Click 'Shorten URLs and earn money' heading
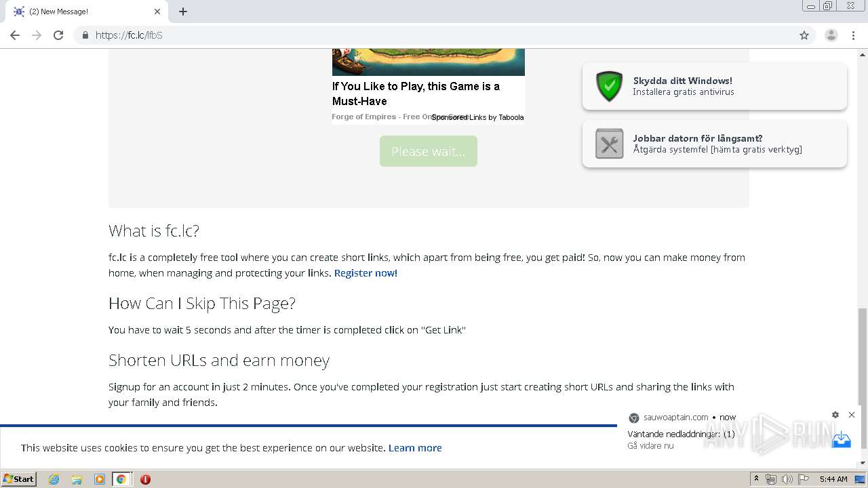 coord(219,361)
